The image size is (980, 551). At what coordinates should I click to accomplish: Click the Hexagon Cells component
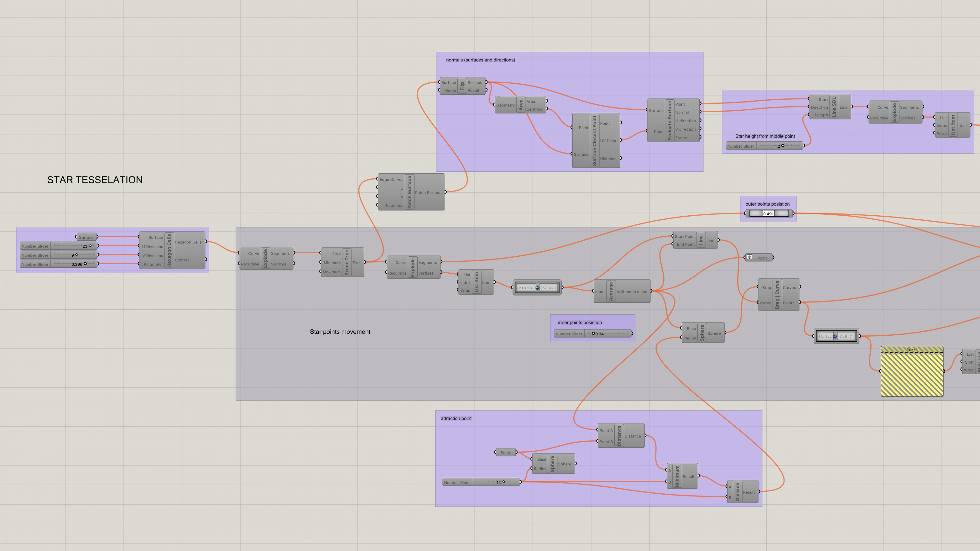coord(169,250)
